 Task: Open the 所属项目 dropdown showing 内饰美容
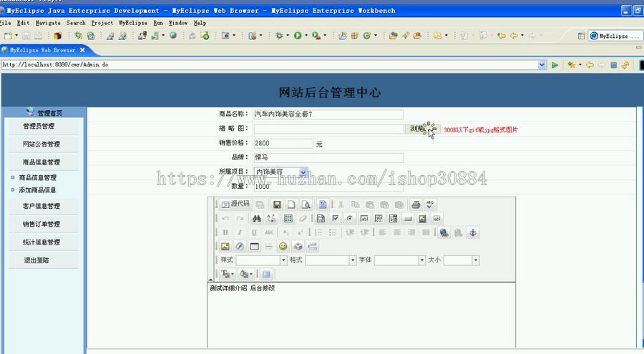click(x=281, y=172)
